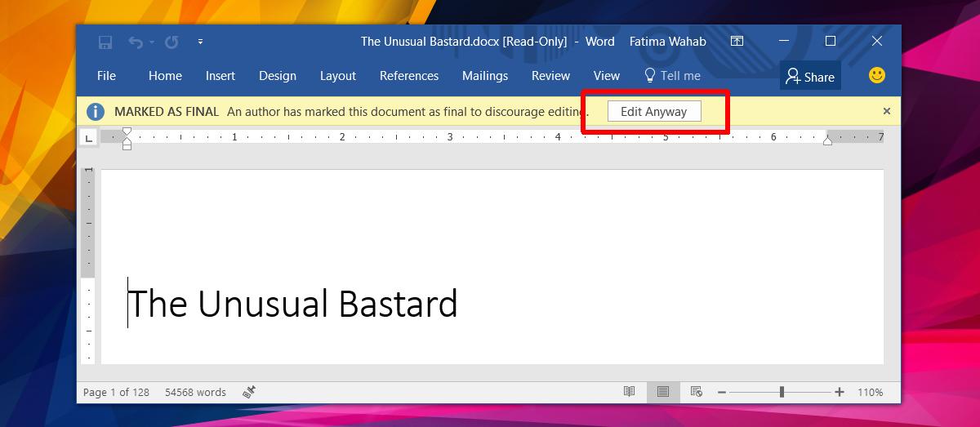Image resolution: width=980 pixels, height=427 pixels.
Task: Switch to Read Mode view
Action: [629, 392]
